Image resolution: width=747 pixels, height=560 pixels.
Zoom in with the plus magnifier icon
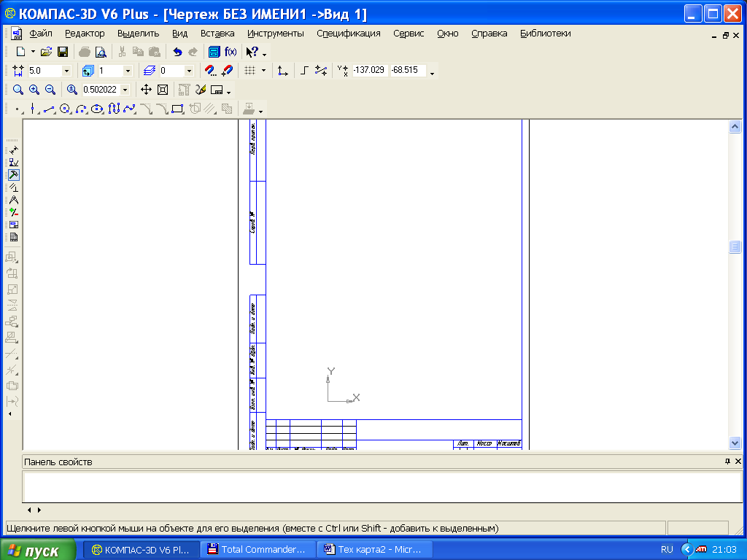tap(34, 90)
